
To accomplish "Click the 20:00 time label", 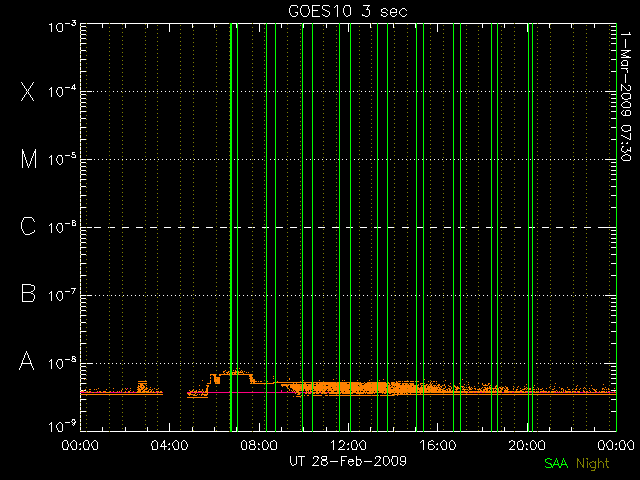I will 527,445.
